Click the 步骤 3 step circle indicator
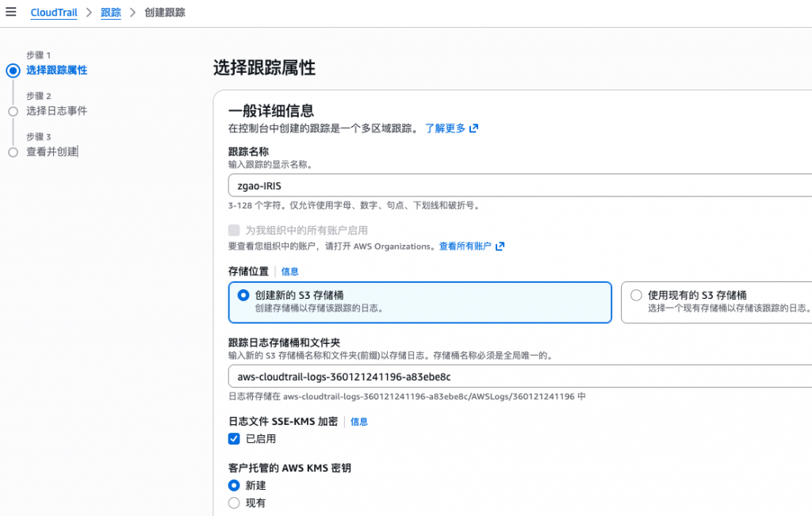Screen dimensions: 812x516 pos(13,152)
